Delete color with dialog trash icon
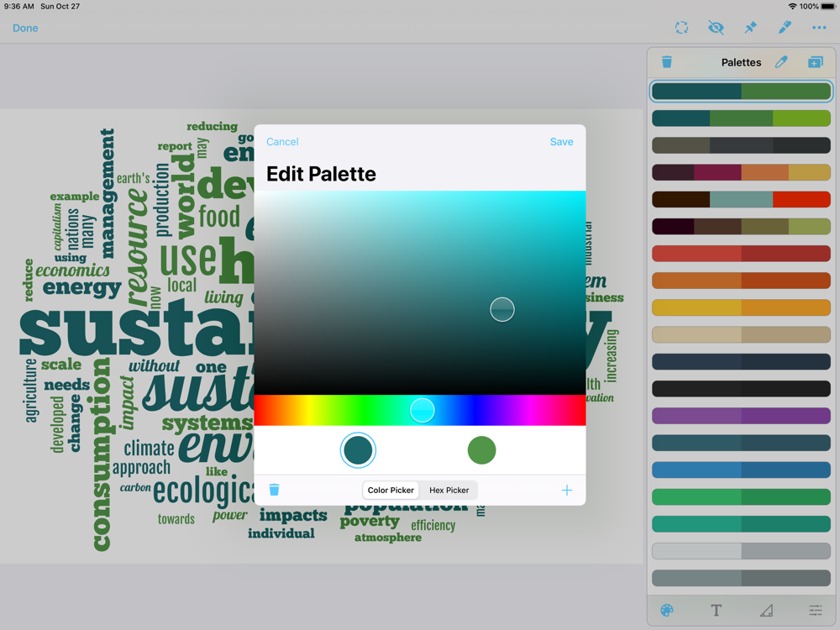The width and height of the screenshot is (840, 630). pos(274,490)
